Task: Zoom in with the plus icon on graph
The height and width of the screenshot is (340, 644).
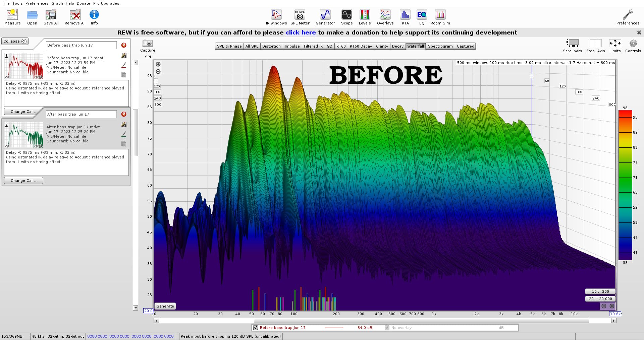Action: tap(158, 64)
